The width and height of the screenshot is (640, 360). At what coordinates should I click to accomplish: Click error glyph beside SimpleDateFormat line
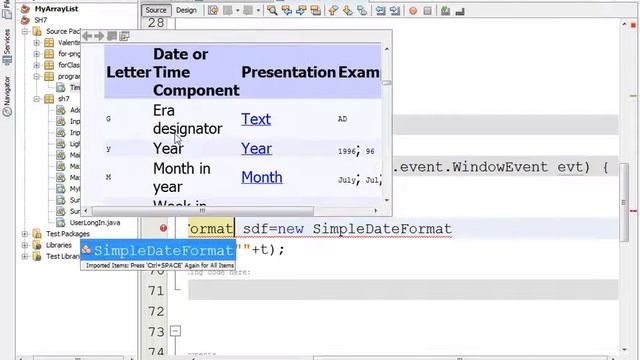[x=163, y=228]
